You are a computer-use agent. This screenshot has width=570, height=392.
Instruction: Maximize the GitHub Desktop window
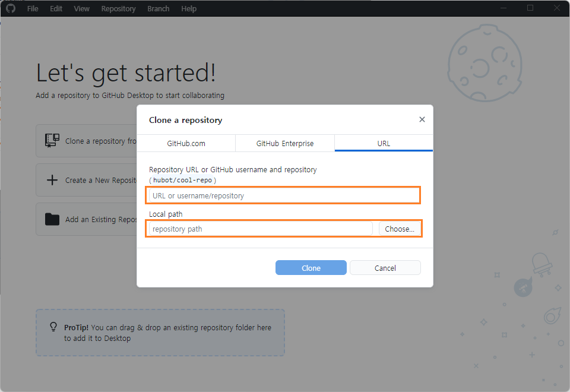530,8
